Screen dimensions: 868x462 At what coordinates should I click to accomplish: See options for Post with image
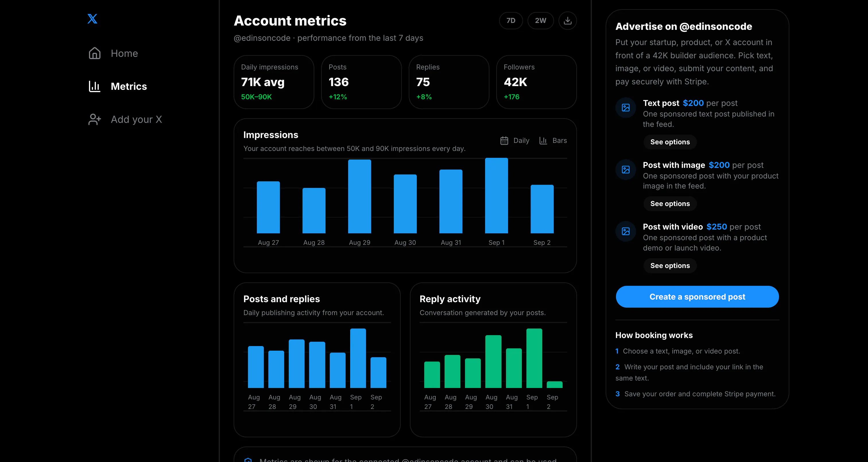670,203
